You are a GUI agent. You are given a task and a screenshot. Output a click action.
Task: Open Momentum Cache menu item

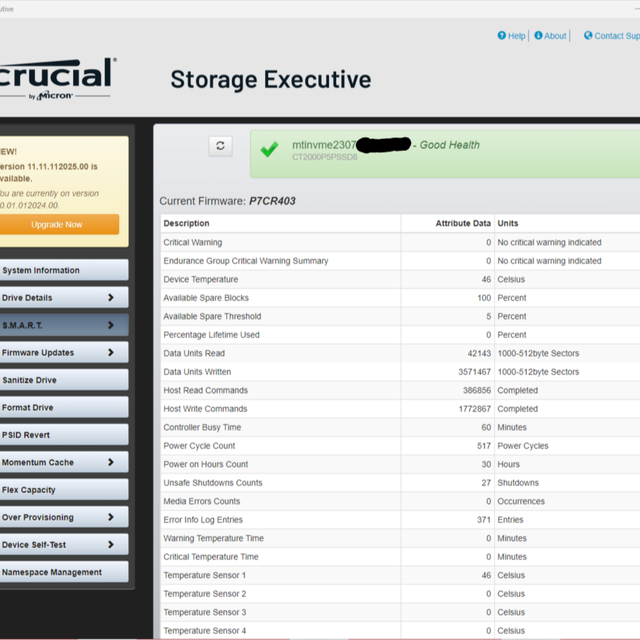click(x=64, y=462)
